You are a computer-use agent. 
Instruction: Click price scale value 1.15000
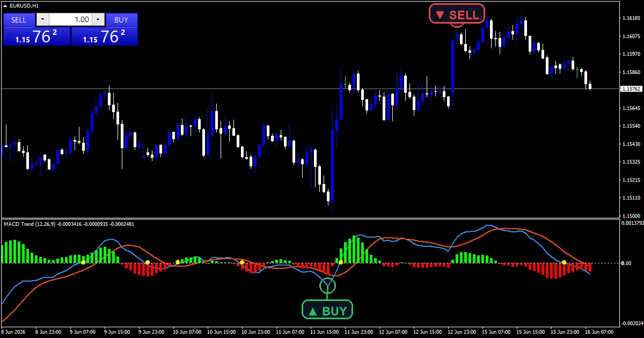coord(631,216)
